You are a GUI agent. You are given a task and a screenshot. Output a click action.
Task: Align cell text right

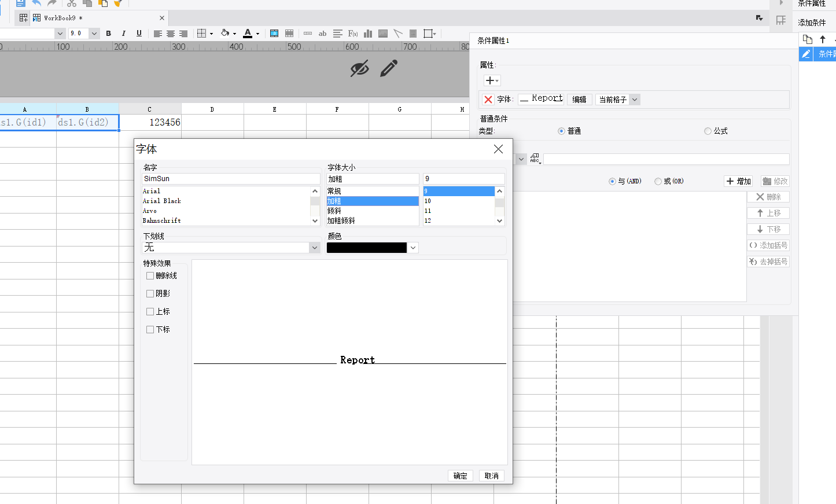183,34
